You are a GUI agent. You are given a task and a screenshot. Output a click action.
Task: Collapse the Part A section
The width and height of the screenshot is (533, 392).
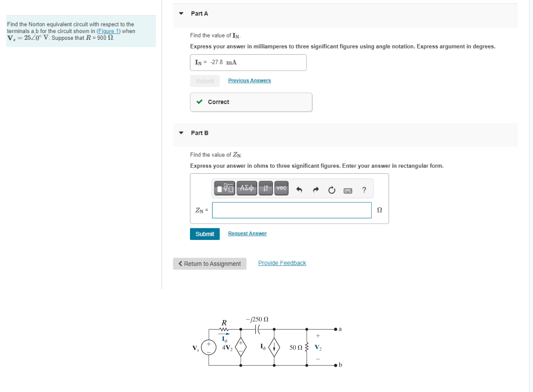180,13
